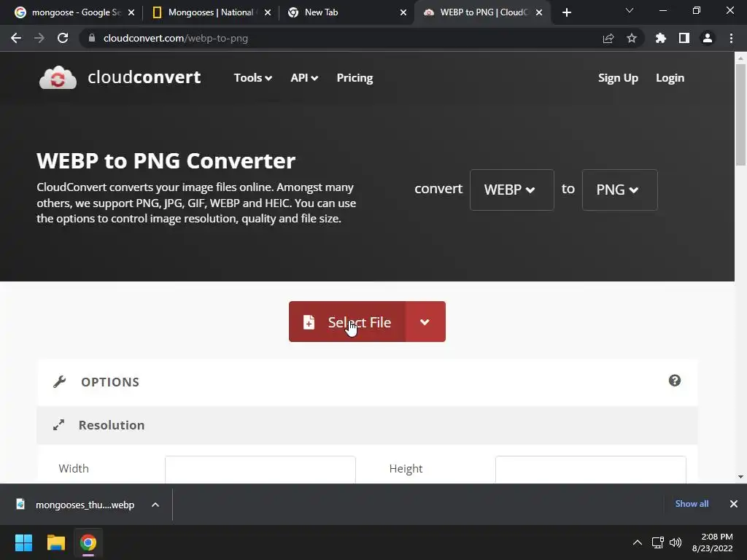Image resolution: width=747 pixels, height=560 pixels.
Task: Go back using the browser back arrow
Action: pyautogui.click(x=16, y=38)
